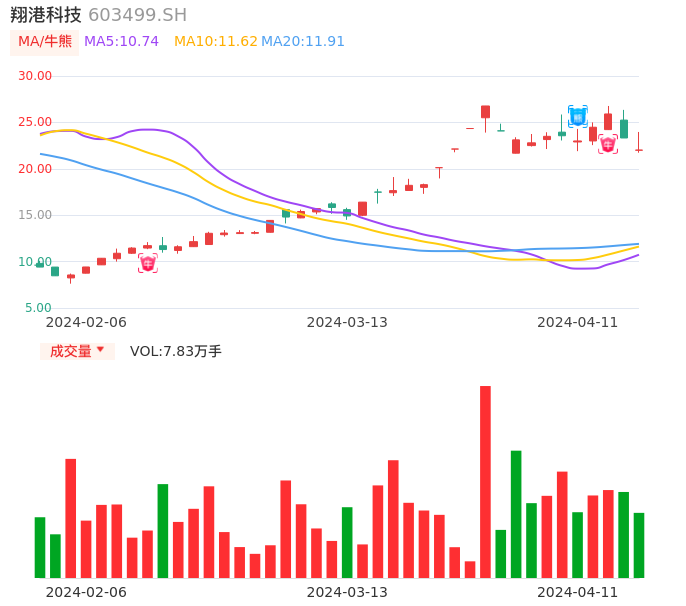The image size is (686, 606).
Task: Click the last green volume bar
Action: [x=639, y=545]
